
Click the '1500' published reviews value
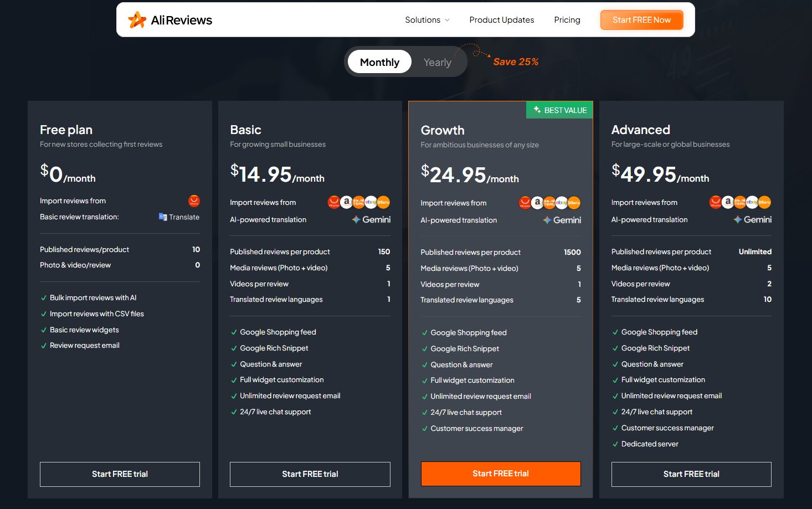[x=572, y=252]
